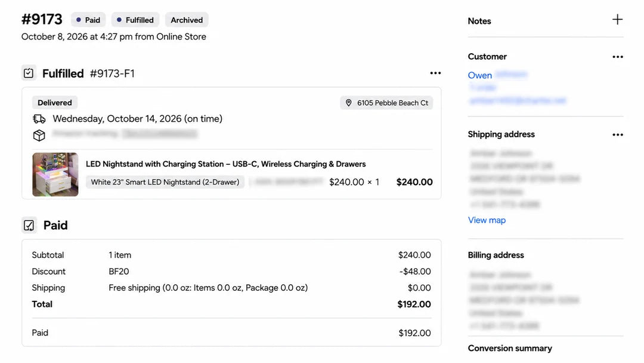Click the Billing address heading
This screenshot has width=644, height=363.
pos(496,255)
